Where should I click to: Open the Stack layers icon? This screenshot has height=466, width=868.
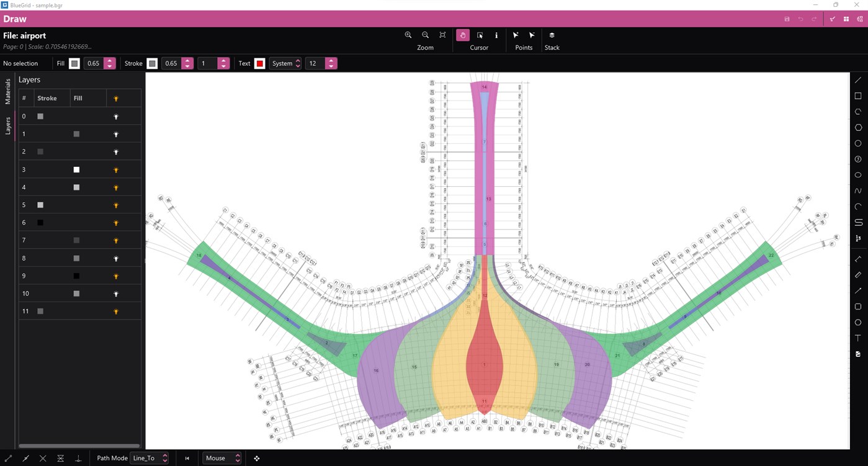552,35
